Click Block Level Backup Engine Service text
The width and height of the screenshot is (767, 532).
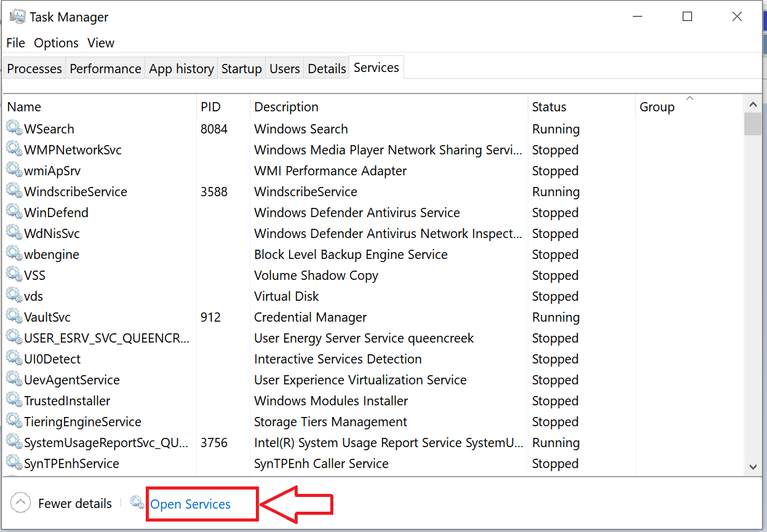pos(351,255)
